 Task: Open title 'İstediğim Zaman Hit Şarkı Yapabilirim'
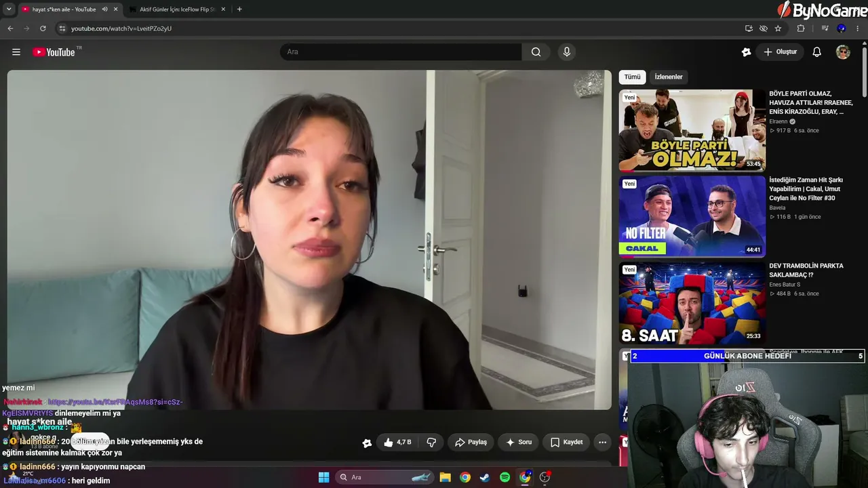806,189
